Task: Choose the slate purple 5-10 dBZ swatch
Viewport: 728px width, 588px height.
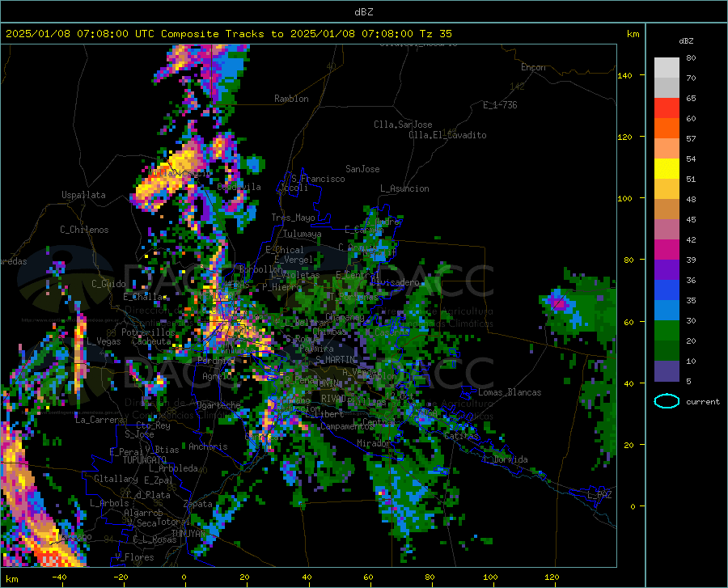Action: pos(667,371)
